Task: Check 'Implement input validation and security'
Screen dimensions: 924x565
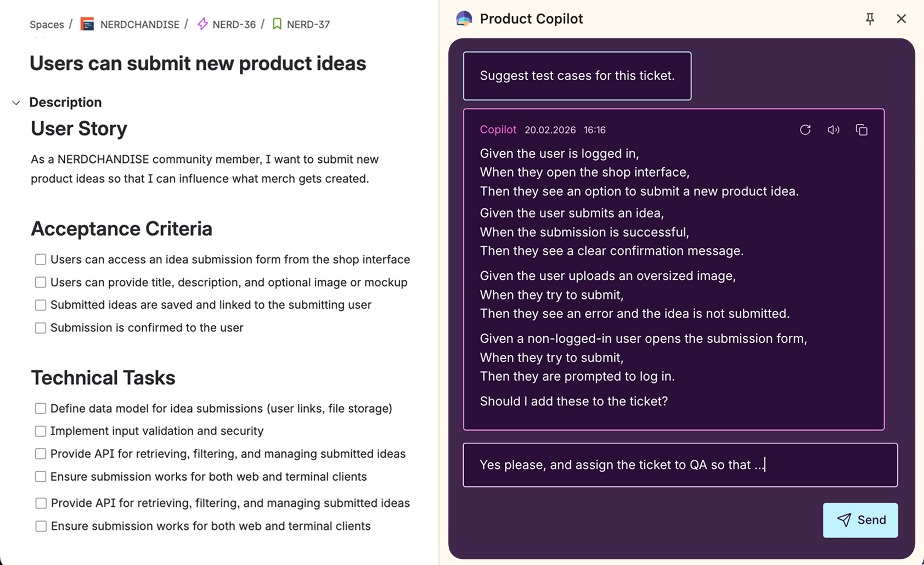Action: (41, 431)
